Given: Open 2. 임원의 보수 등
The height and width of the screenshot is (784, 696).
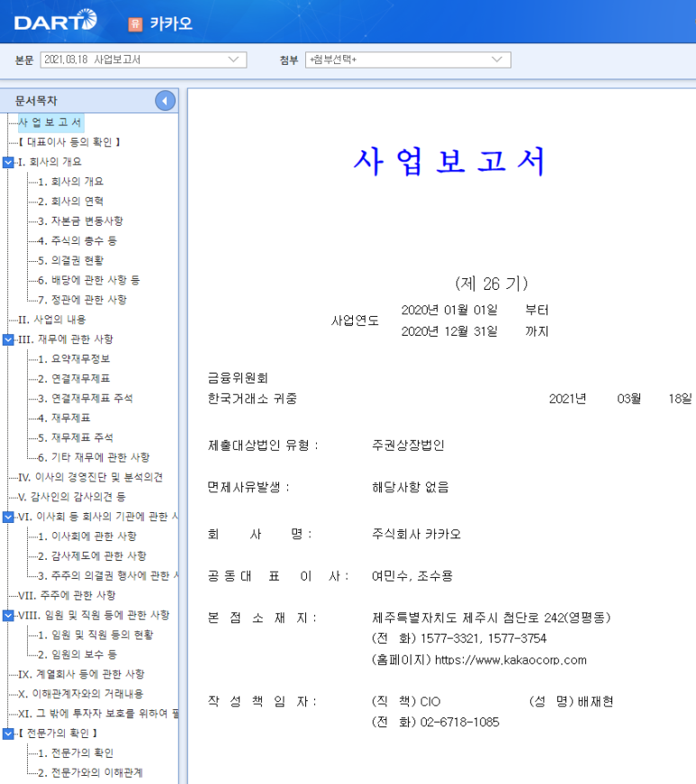Looking at the screenshot, I should 77,654.
